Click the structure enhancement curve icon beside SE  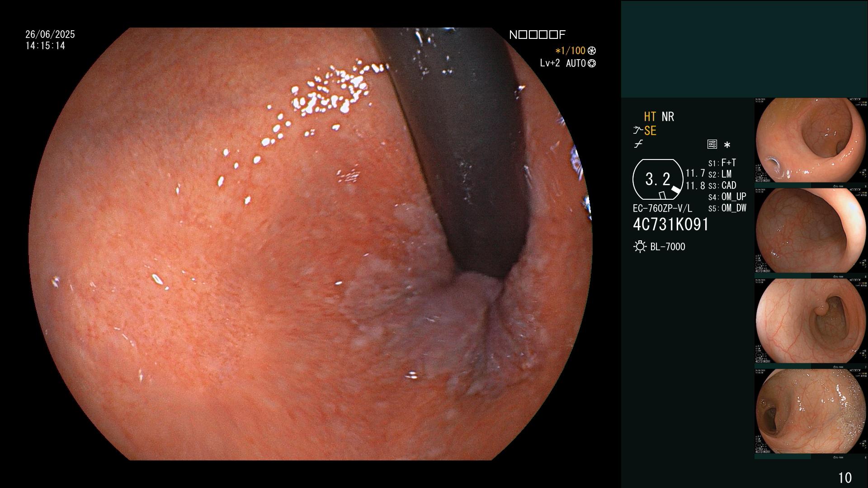click(x=638, y=131)
